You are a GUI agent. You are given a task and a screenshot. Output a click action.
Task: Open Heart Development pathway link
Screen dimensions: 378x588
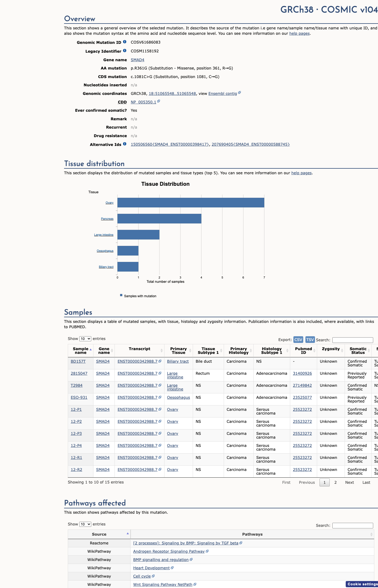point(151,568)
